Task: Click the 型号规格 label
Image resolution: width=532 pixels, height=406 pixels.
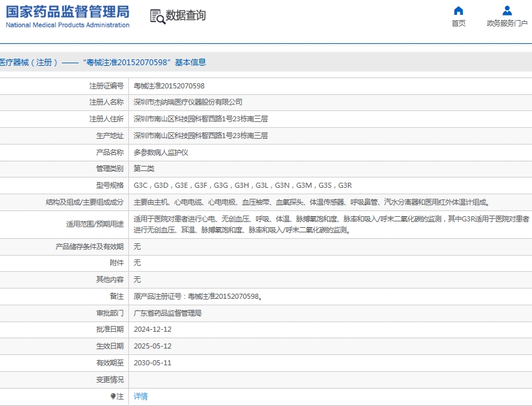Action: click(x=110, y=185)
